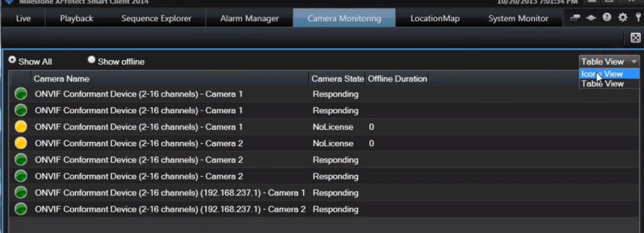The height and width of the screenshot is (233, 644).
Task: Open Help via the question mark icon
Action: coord(607,17)
